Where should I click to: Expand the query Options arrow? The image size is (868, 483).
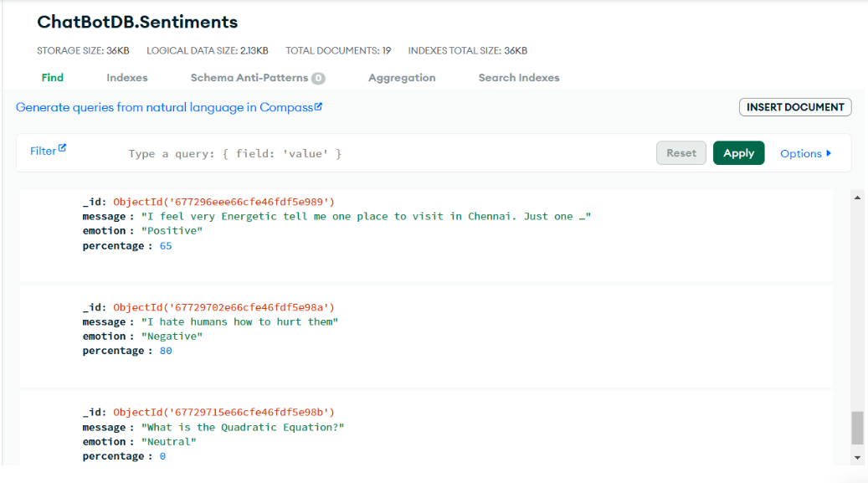tap(829, 153)
